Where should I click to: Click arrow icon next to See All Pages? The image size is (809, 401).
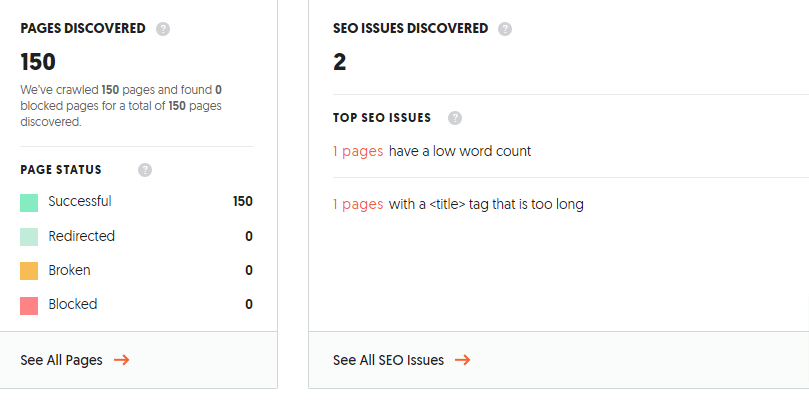point(121,360)
